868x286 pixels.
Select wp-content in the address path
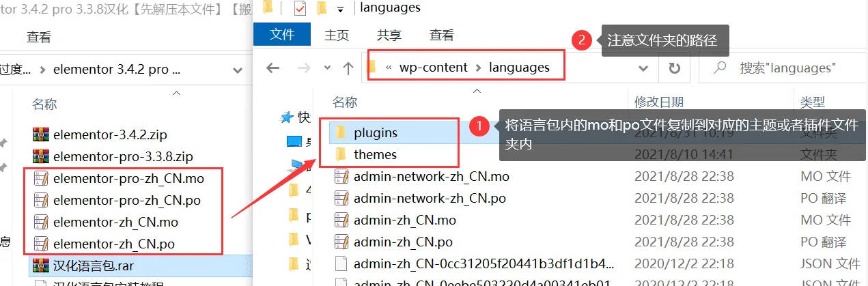[x=434, y=67]
